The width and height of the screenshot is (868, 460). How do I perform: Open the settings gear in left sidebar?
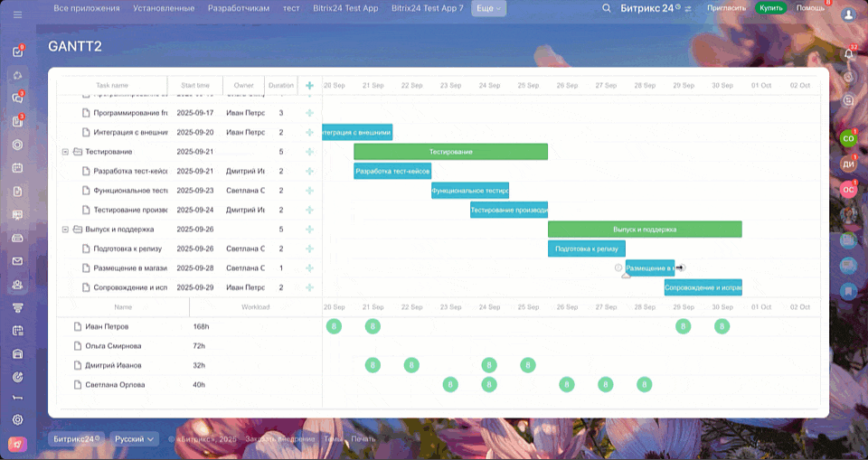tap(17, 420)
